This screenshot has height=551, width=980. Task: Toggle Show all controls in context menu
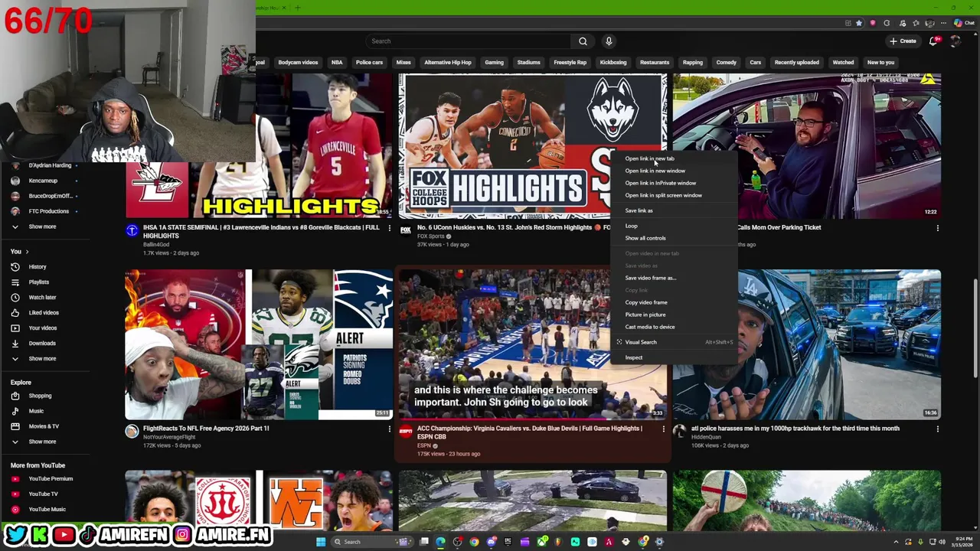(645, 238)
